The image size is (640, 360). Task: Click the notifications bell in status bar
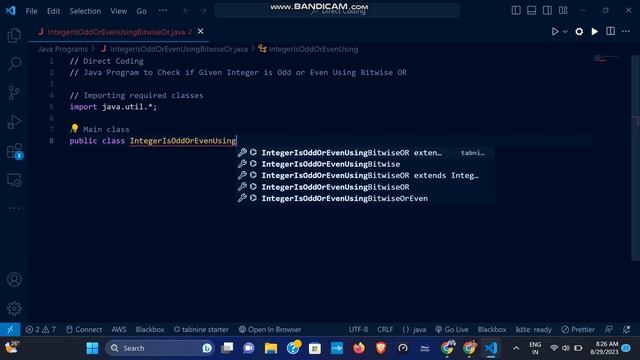(627, 329)
